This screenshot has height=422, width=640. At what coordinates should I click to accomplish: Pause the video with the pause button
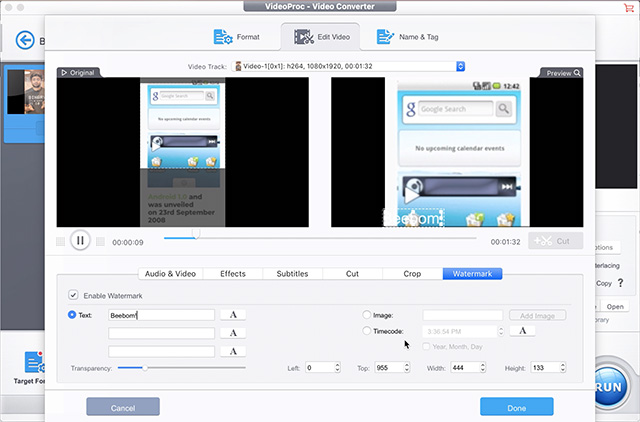pos(79,241)
